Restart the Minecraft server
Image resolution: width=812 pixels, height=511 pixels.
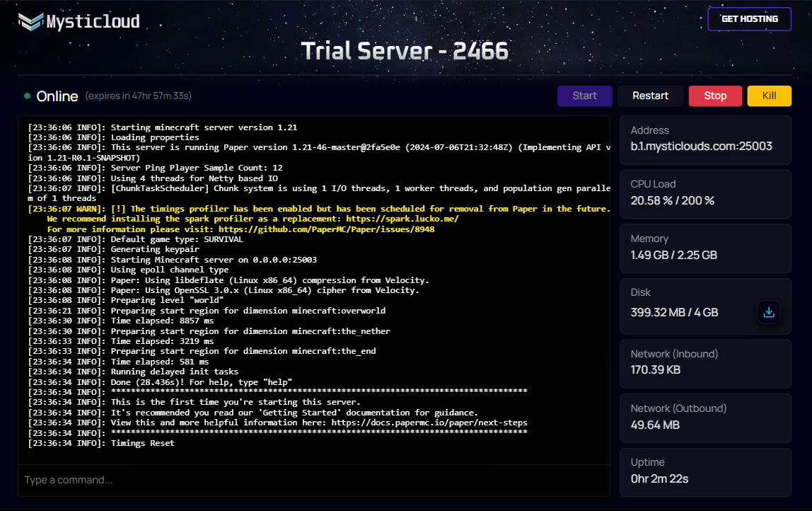[x=649, y=96]
